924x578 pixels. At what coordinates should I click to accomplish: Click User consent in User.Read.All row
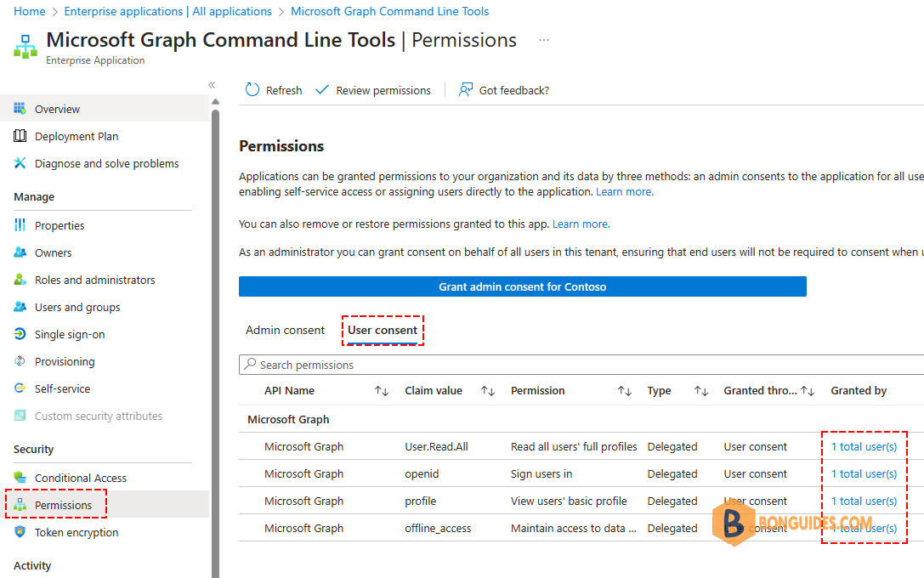[756, 446]
